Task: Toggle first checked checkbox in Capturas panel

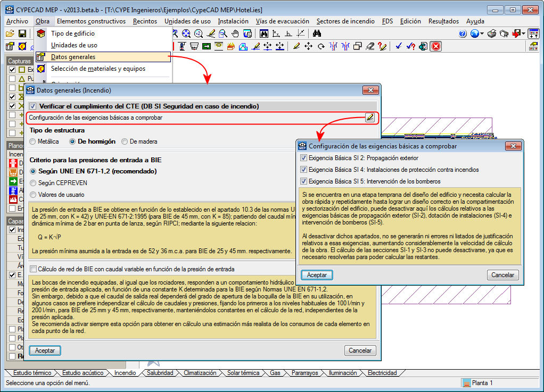Action: point(12,70)
